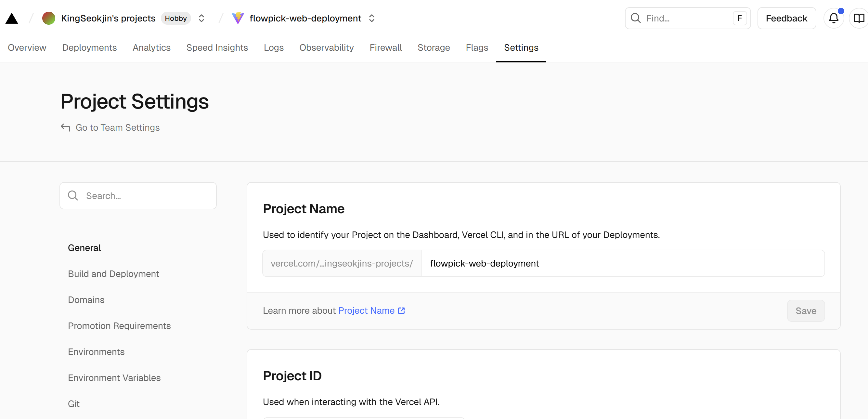Click the vercel.com URL prefix
Viewport: 868px width, 419px height.
[342, 263]
